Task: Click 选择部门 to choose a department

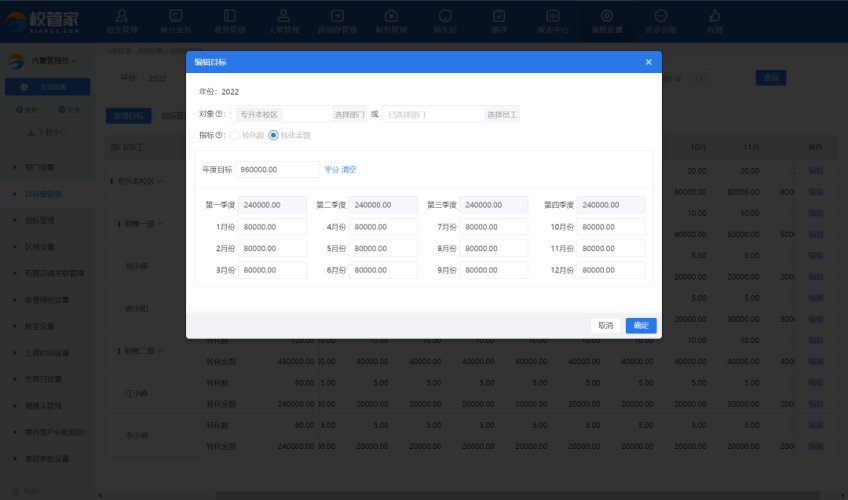Action: (x=349, y=115)
